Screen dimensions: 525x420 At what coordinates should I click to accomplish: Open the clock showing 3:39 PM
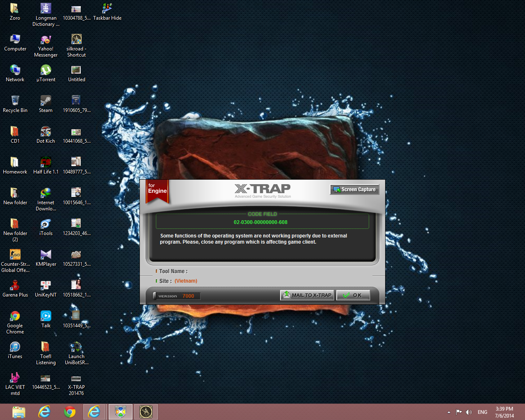(504, 412)
